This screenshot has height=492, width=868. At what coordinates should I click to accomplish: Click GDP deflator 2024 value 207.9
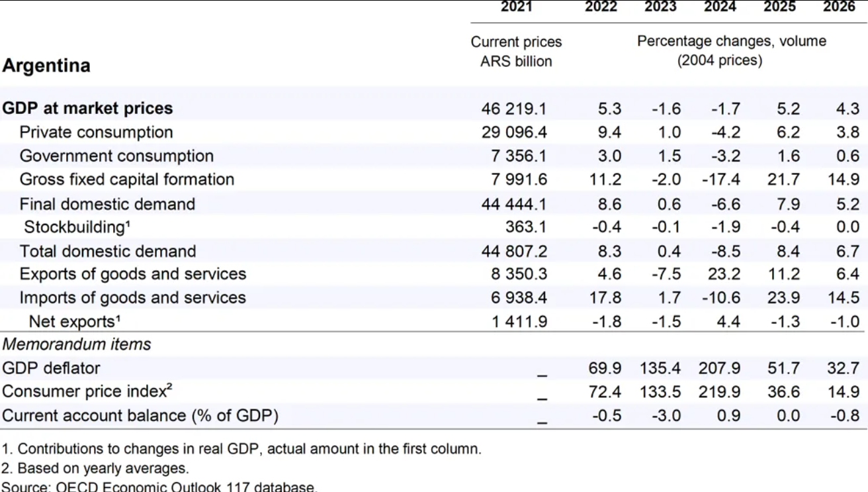(x=720, y=368)
